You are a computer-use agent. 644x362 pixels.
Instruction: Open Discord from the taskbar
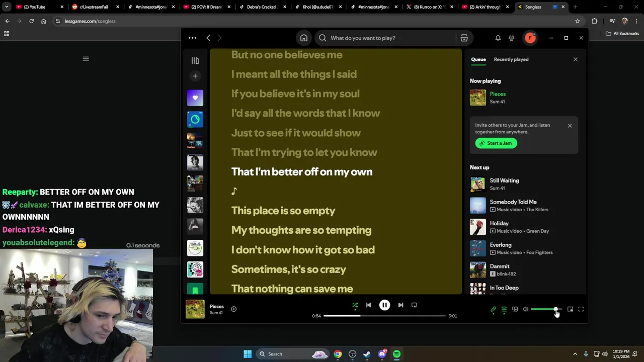(x=382, y=354)
